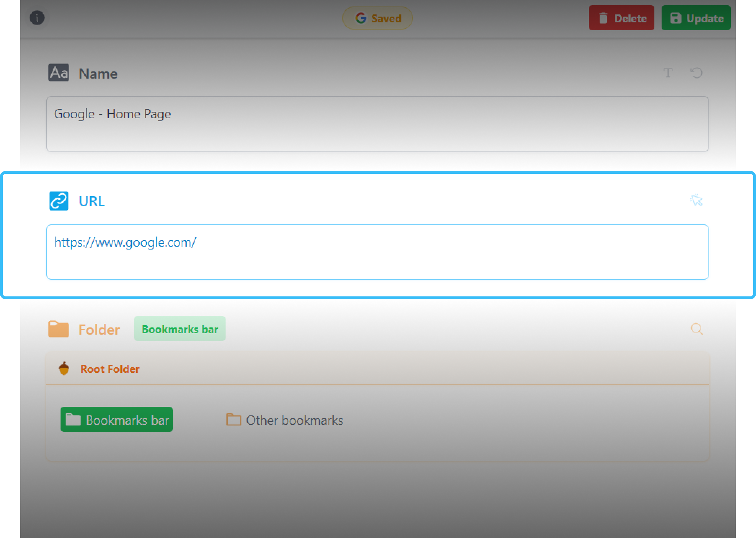The image size is (756, 538).
Task: Click the 'Bookmarks bar' tag next to Folder
Action: point(180,329)
